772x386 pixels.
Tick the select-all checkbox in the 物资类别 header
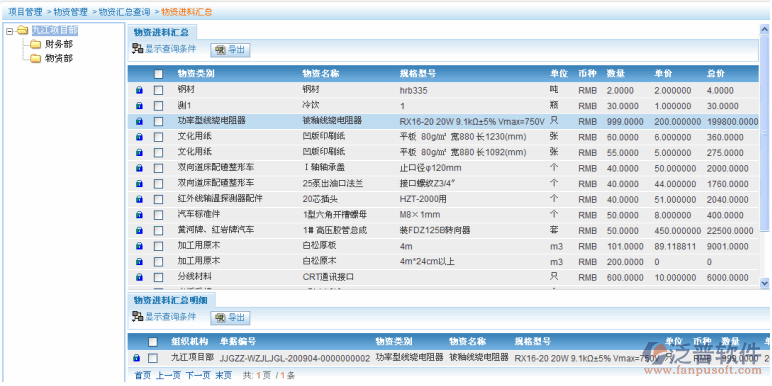(158, 74)
